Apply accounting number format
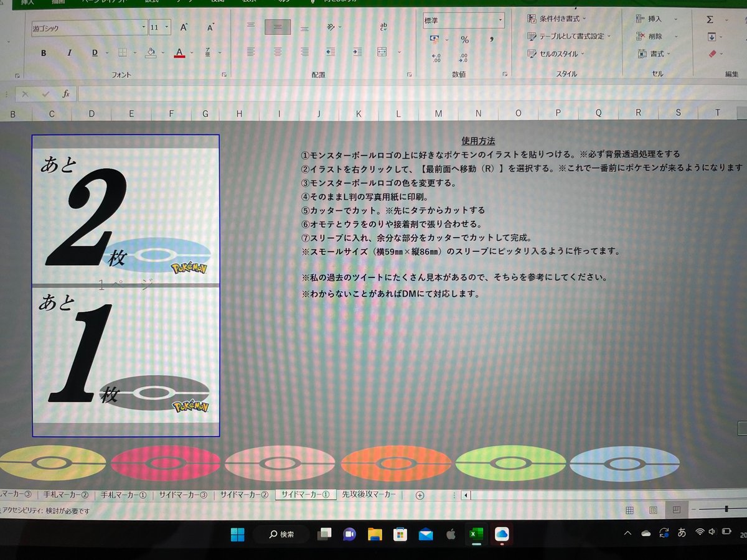 pos(435,39)
